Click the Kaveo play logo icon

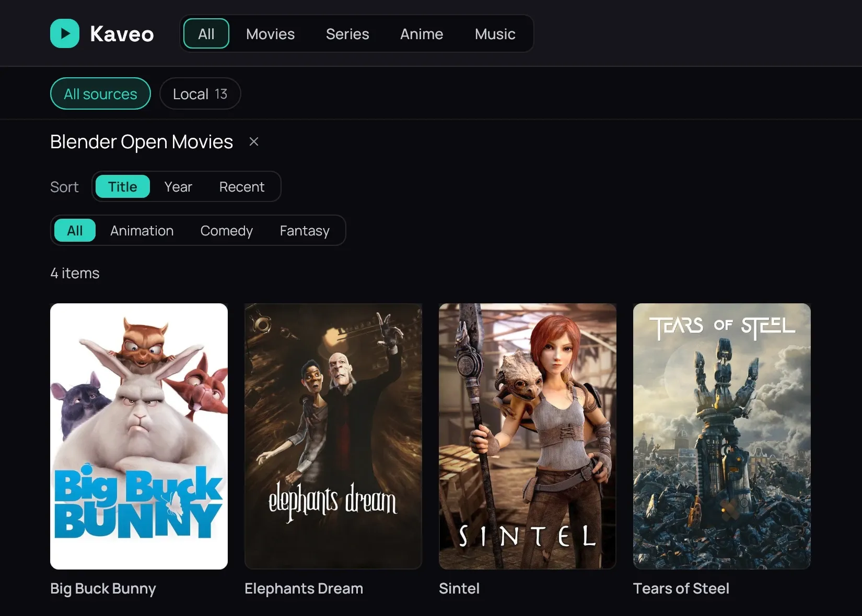(65, 33)
